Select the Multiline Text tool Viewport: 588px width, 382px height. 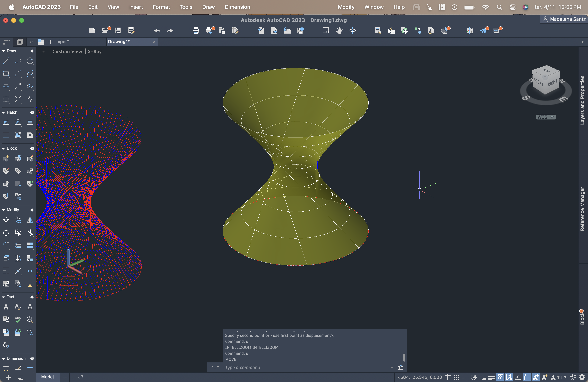point(6,307)
